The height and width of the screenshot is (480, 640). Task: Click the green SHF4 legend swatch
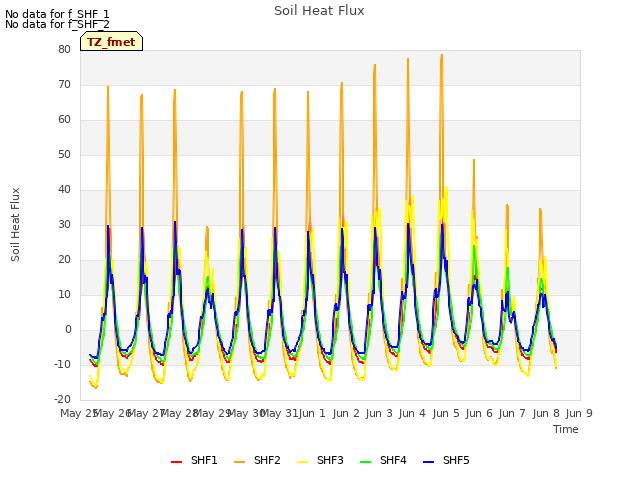click(366, 462)
